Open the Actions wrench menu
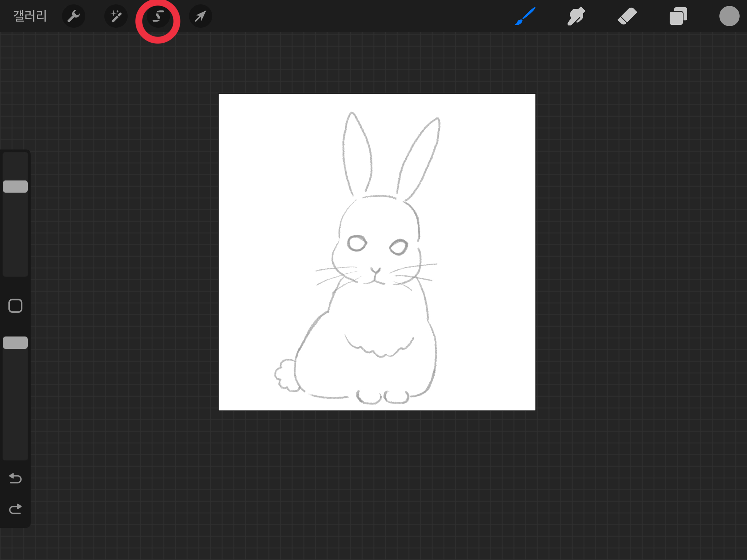This screenshot has width=747, height=560. [x=73, y=16]
